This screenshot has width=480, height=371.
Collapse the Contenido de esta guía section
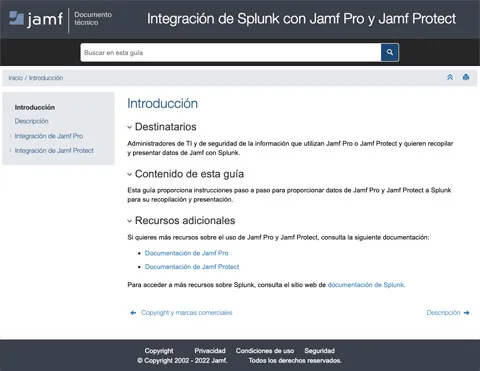click(130, 174)
